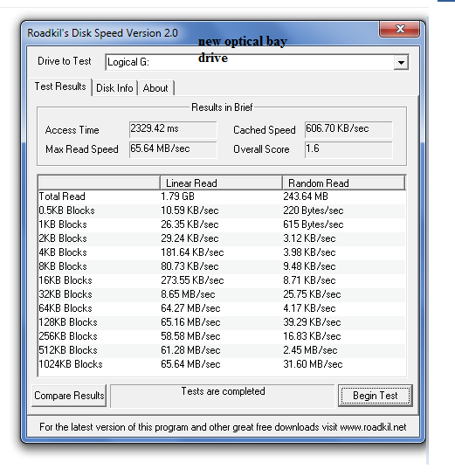
Task: Click the Cached Speed value field
Action: tap(348, 129)
